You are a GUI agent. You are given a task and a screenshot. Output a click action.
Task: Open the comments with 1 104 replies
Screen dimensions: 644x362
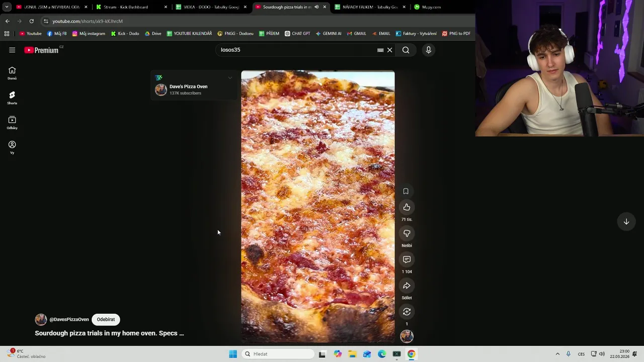click(407, 259)
